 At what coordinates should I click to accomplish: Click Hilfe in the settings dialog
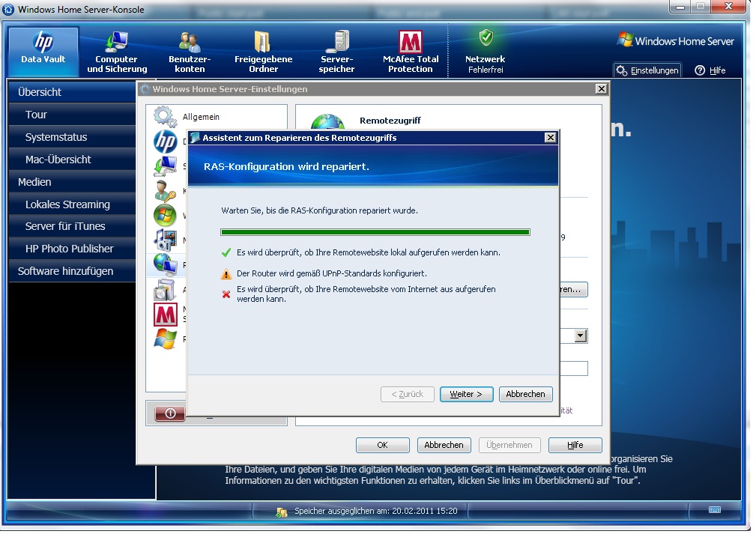click(x=575, y=445)
